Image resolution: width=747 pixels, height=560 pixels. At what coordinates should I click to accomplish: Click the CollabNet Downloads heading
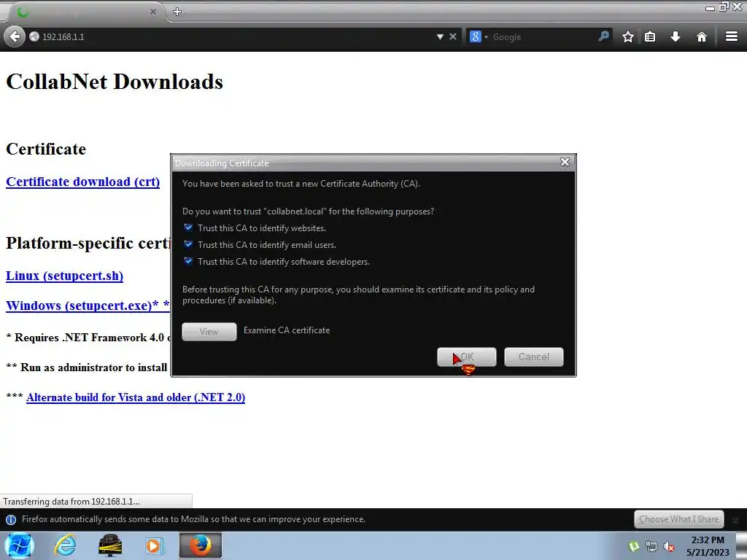pos(115,82)
